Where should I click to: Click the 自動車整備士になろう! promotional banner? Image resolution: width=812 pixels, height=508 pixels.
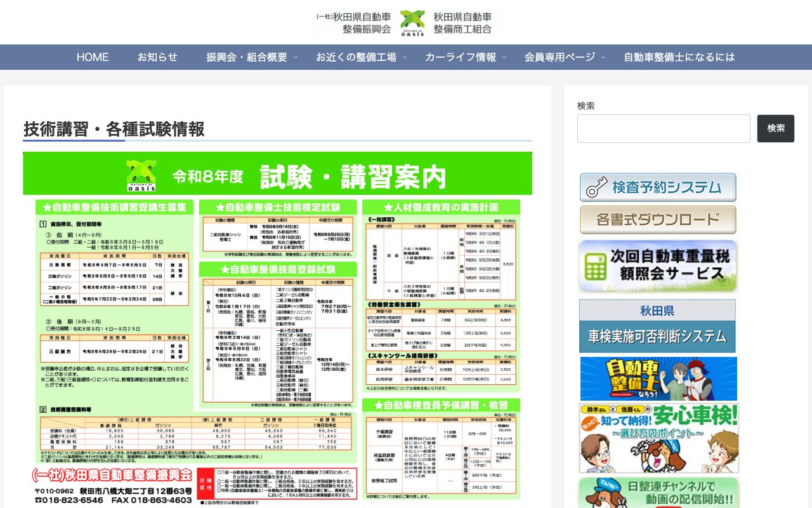point(658,379)
